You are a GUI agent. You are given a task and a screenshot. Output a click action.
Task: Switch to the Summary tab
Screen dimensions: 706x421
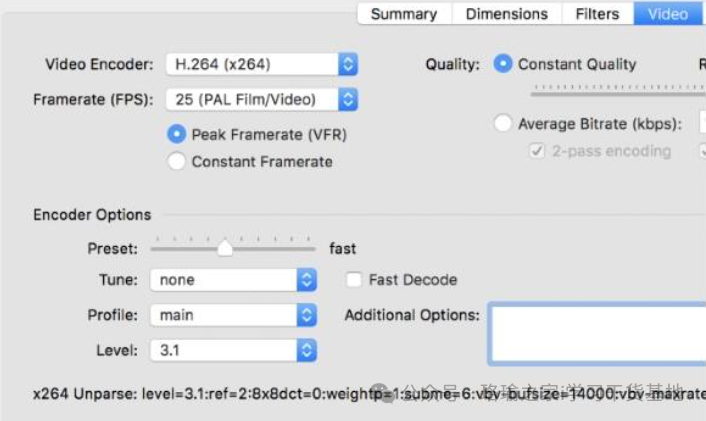pos(404,14)
